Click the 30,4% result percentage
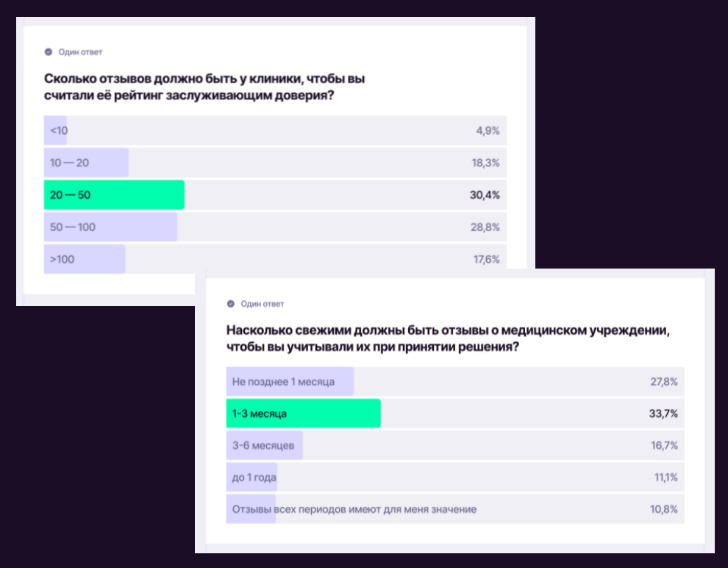Viewport: 728px width, 568px height. (485, 195)
